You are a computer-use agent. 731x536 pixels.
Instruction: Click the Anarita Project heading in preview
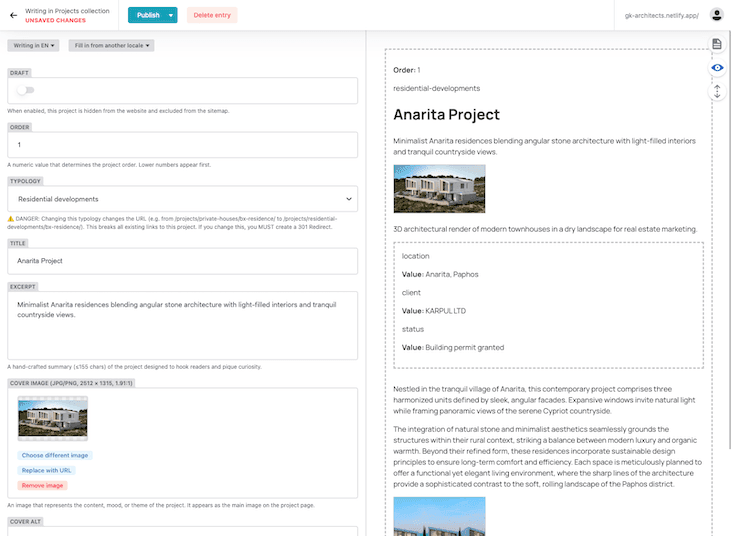tap(446, 115)
